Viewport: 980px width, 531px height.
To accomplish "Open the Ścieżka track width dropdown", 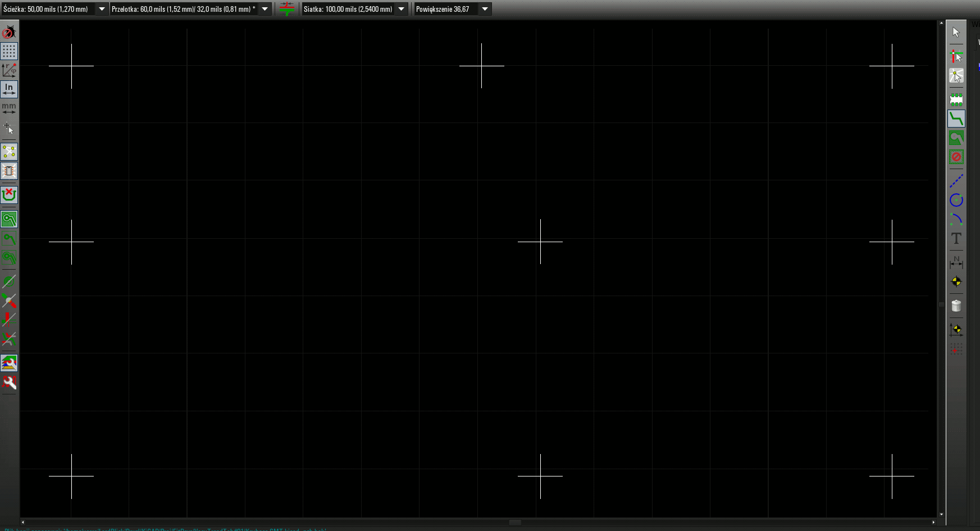I will (102, 9).
